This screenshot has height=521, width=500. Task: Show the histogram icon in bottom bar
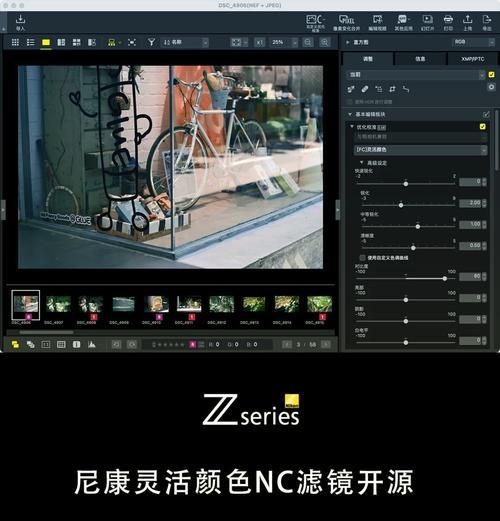[x=92, y=344]
